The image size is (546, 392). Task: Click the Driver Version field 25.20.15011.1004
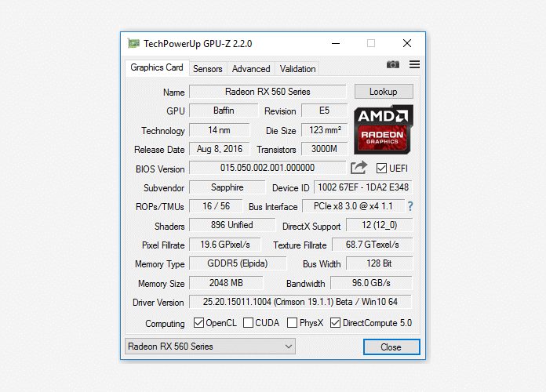pyautogui.click(x=300, y=302)
